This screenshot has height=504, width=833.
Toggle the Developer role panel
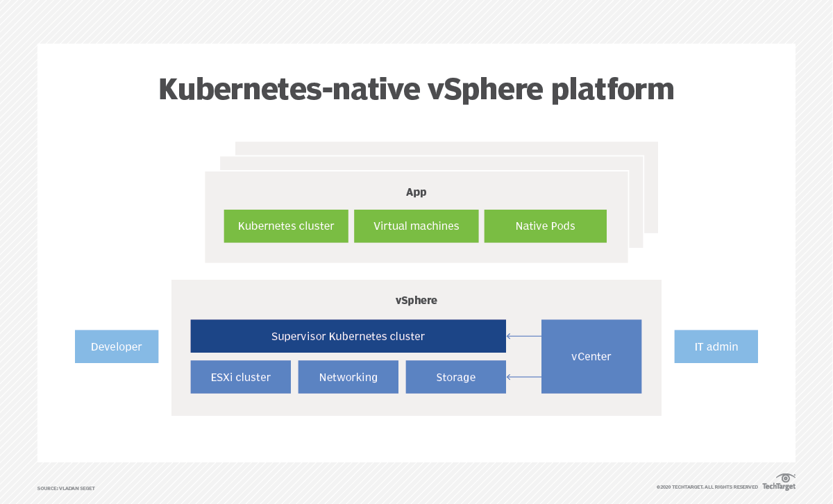tap(117, 346)
